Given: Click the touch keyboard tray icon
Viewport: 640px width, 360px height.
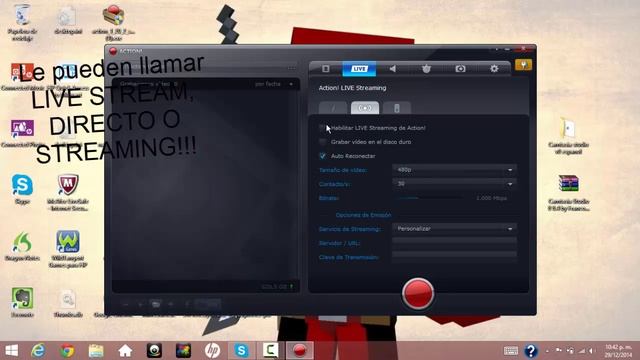Looking at the screenshot, I should pos(511,351).
